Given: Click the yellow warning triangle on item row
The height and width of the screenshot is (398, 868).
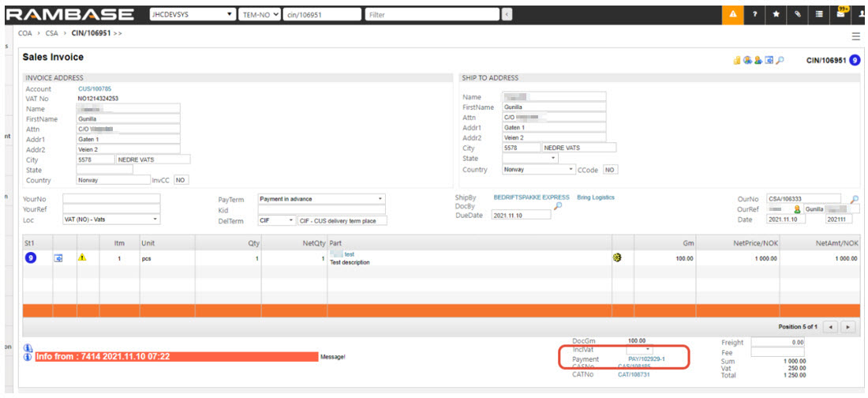Looking at the screenshot, I should tap(82, 258).
